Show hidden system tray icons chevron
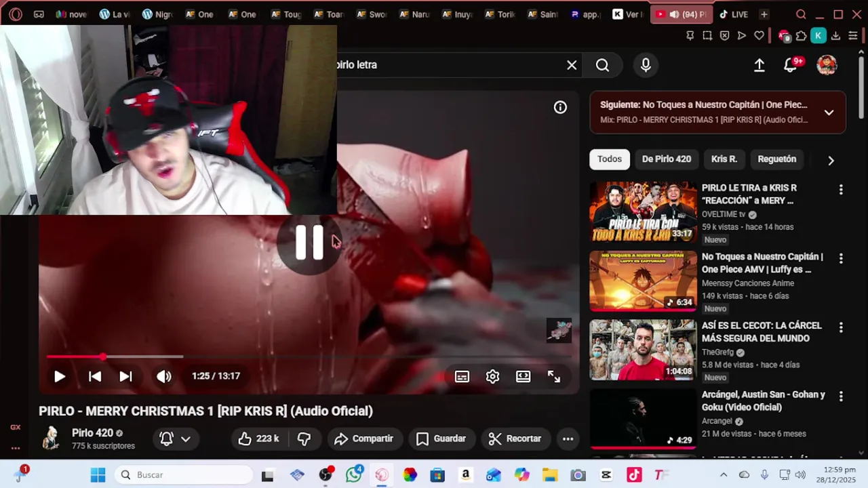868x488 pixels. [x=724, y=475]
